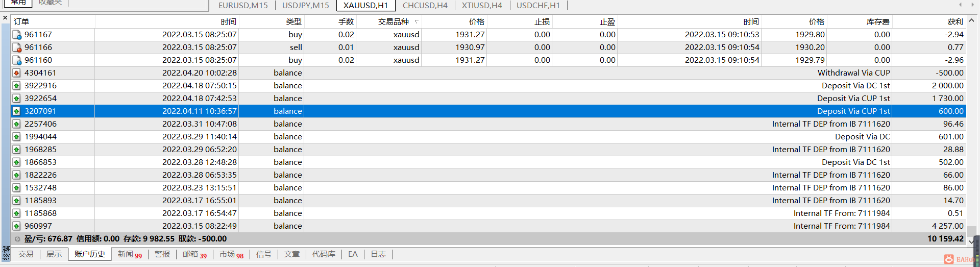
Task: Click the history list scroll-up arrow
Action: pos(971,21)
